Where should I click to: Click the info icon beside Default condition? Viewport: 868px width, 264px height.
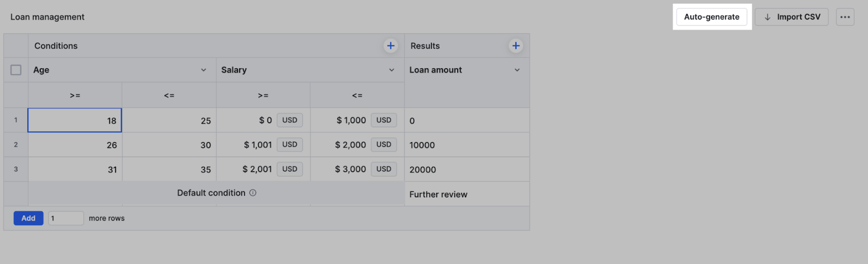(253, 193)
